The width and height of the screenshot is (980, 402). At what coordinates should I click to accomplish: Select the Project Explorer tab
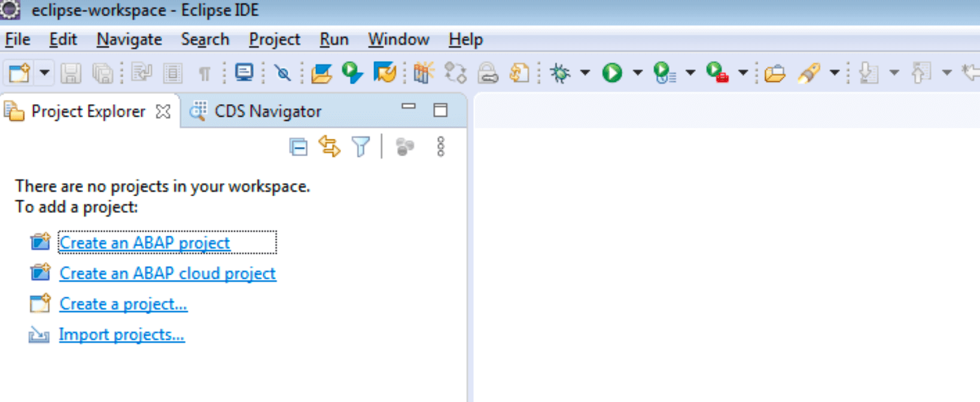point(88,111)
